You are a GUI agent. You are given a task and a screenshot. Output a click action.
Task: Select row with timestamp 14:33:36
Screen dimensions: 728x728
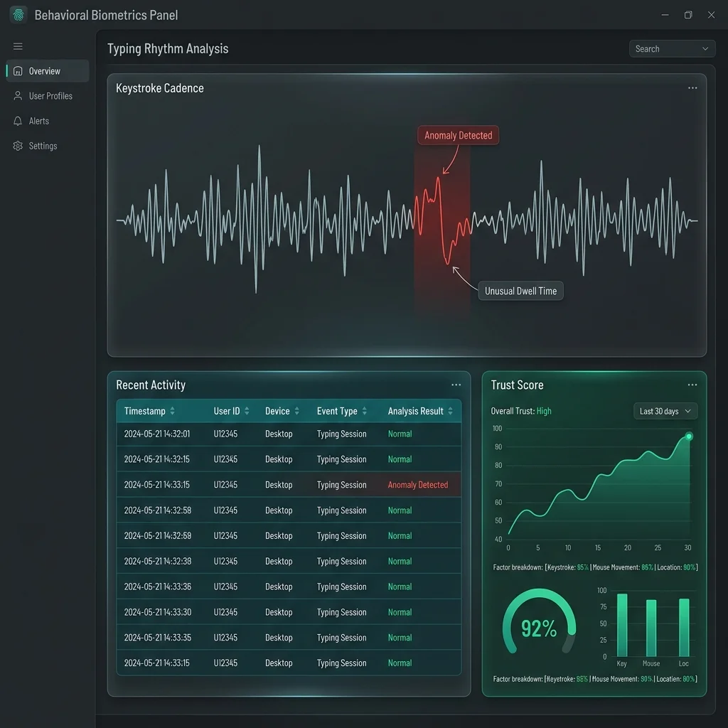point(289,587)
